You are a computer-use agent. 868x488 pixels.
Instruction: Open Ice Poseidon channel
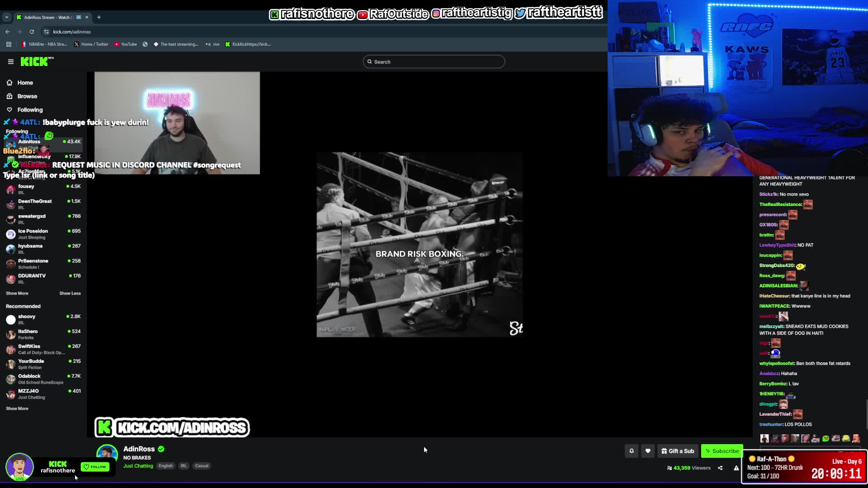[x=43, y=234]
